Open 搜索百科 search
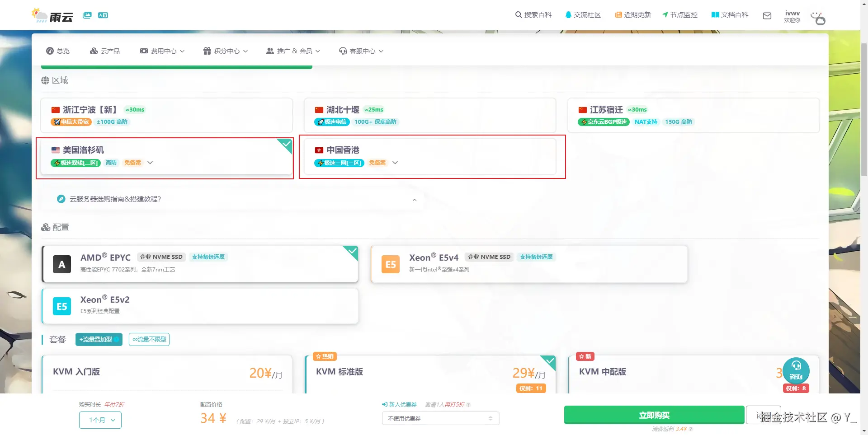Image resolution: width=868 pixels, height=435 pixels. [533, 15]
